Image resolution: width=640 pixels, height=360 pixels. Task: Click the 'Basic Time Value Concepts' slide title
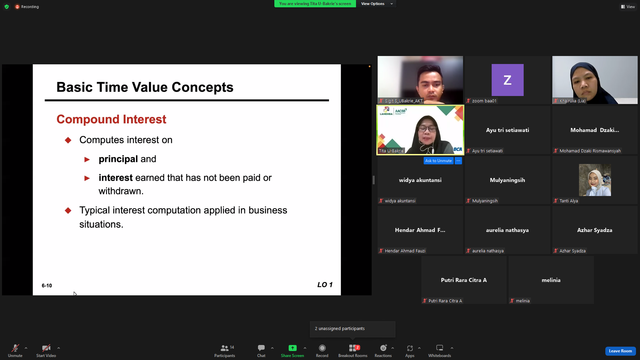coord(145,87)
